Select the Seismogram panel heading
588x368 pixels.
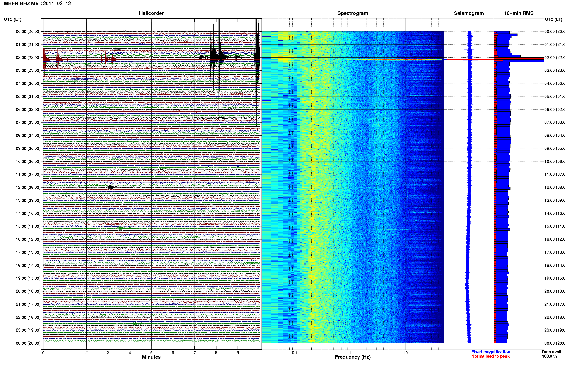point(469,13)
